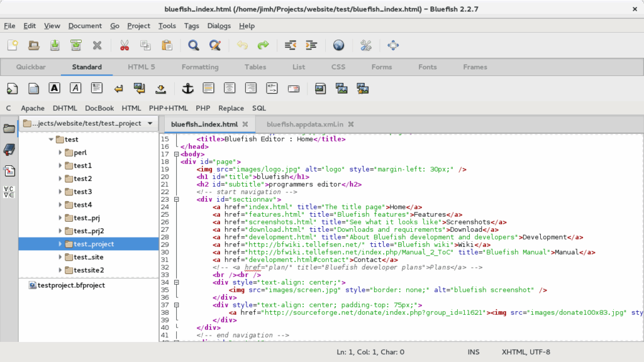This screenshot has width=644, height=362.
Task: Click the Email tag icon
Action: pyautogui.click(x=292, y=88)
